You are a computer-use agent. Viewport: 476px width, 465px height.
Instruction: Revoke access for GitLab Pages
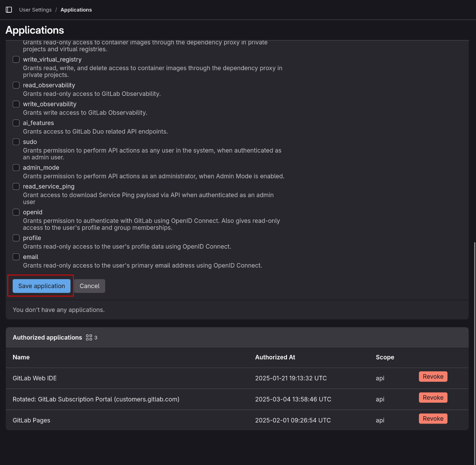pyautogui.click(x=433, y=418)
